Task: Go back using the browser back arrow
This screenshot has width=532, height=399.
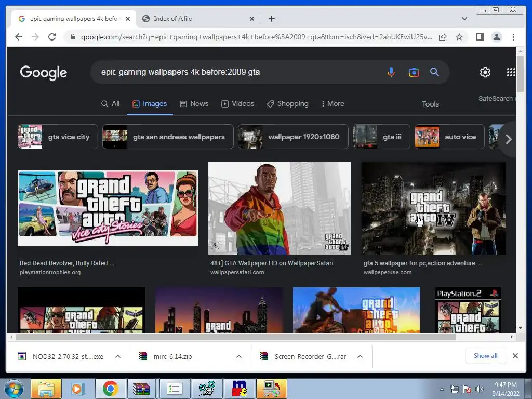Action: pyautogui.click(x=19, y=37)
